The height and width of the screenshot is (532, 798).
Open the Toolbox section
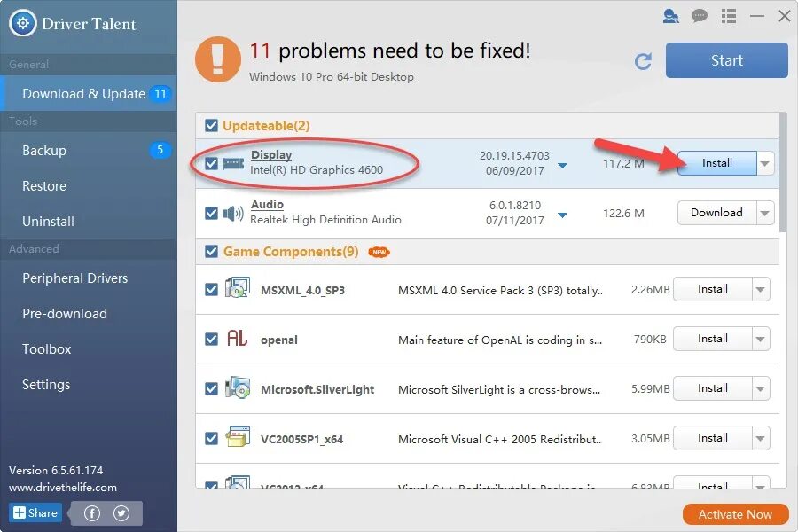pyautogui.click(x=88, y=349)
